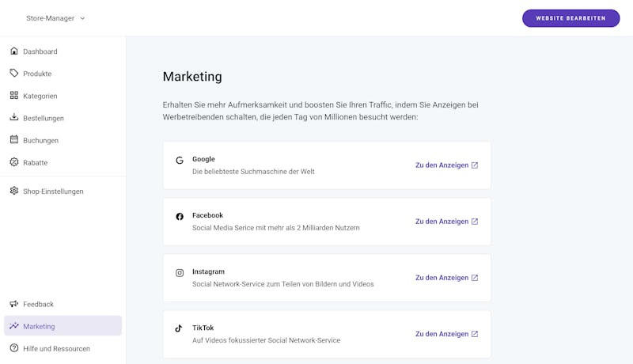The width and height of the screenshot is (633, 364).
Task: Follow Zu den Anzeigen link for Instagram
Action: tap(446, 278)
